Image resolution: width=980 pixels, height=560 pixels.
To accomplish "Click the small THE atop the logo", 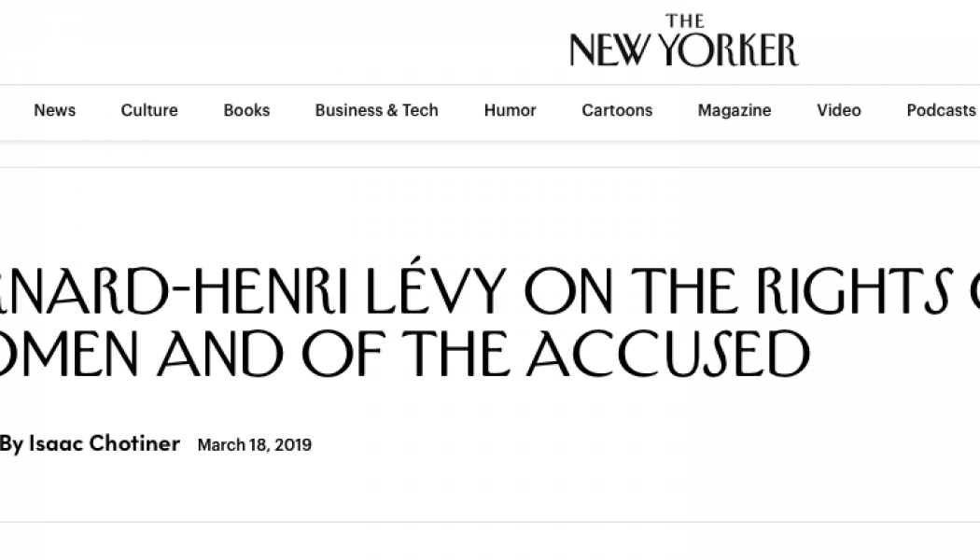I will 684,21.
